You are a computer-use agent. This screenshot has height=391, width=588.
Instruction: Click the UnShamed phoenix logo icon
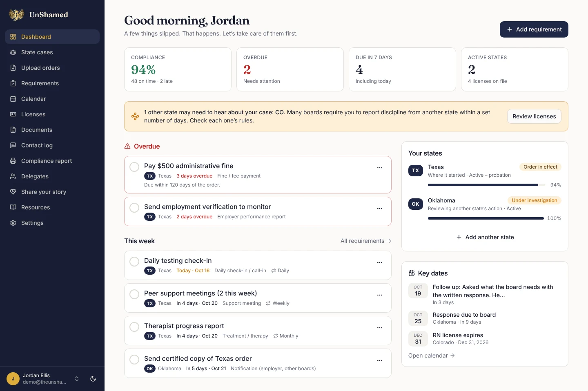pyautogui.click(x=16, y=15)
